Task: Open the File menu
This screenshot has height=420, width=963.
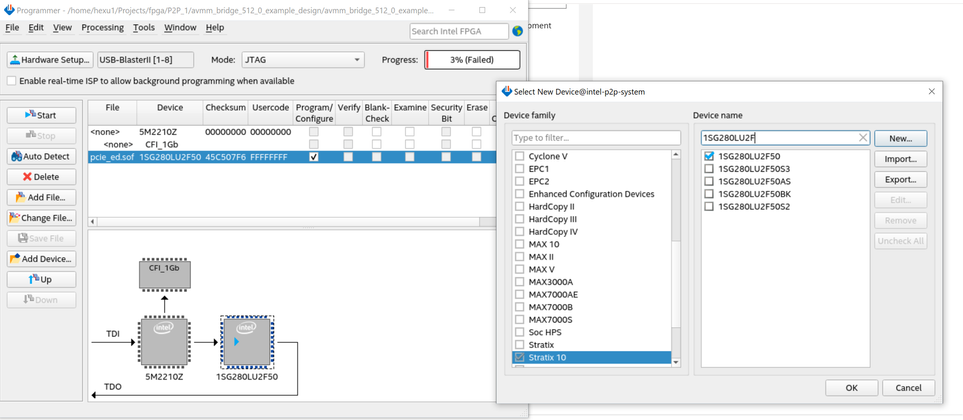Action: tap(12, 28)
